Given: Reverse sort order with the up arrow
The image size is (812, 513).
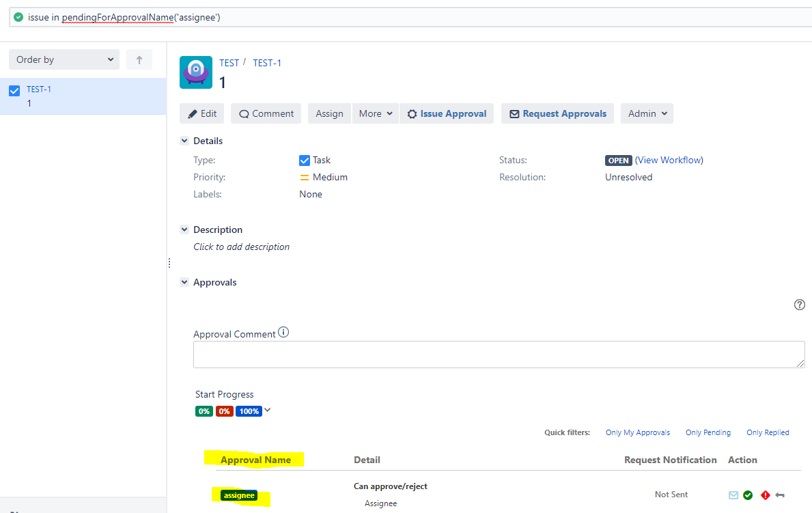Looking at the screenshot, I should pyautogui.click(x=139, y=60).
